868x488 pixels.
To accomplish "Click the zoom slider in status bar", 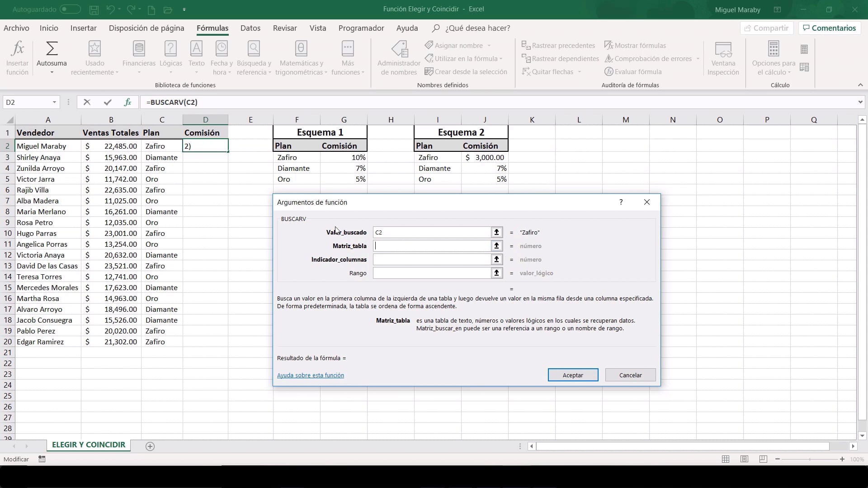I will click(x=809, y=459).
